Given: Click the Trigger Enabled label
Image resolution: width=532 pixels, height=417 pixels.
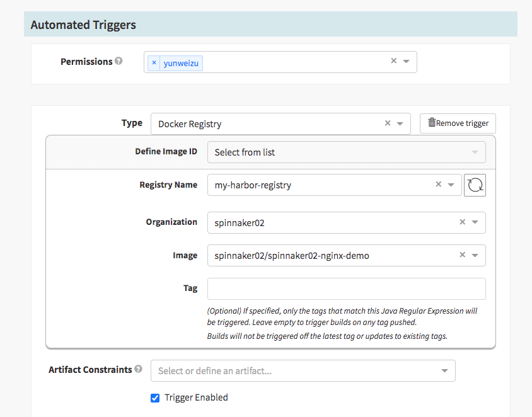Looking at the screenshot, I should pos(196,397).
